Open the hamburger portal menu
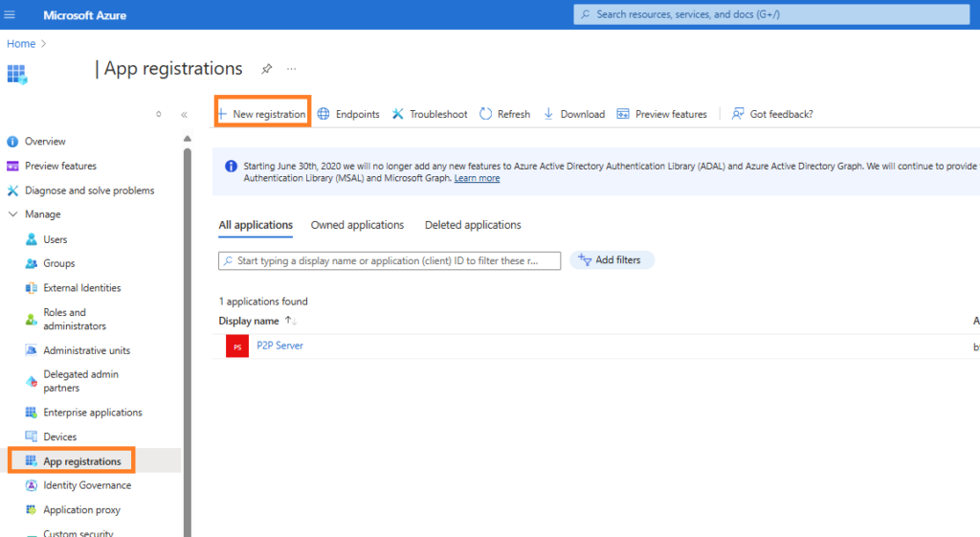This screenshot has height=537, width=980. point(10,14)
